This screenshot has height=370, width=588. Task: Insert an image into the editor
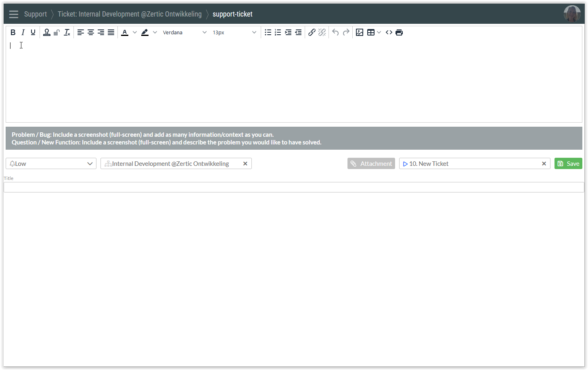[x=360, y=32]
